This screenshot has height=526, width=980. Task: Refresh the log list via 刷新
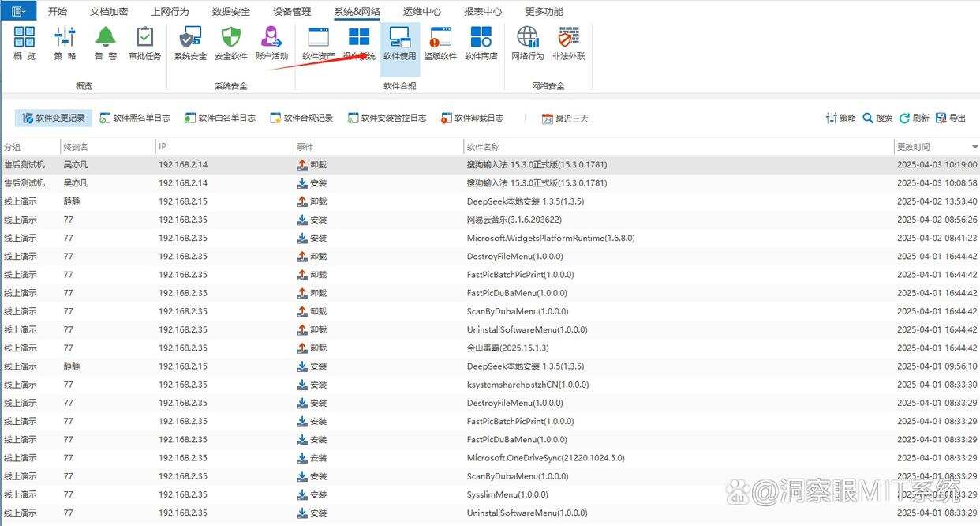[914, 118]
